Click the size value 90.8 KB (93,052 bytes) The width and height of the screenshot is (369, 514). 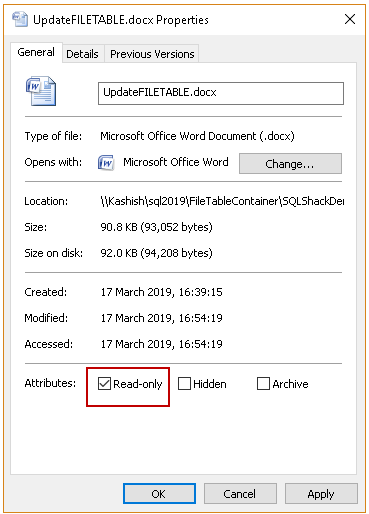(x=156, y=227)
